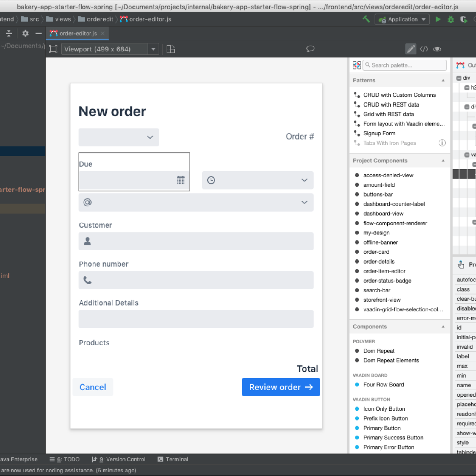Click the comment speech bubble icon
The height and width of the screenshot is (476, 476).
(310, 49)
